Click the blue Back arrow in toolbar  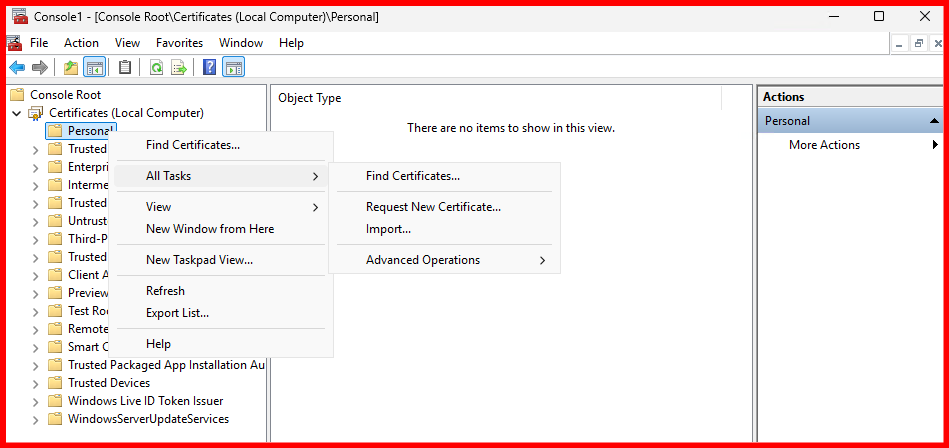coord(17,67)
